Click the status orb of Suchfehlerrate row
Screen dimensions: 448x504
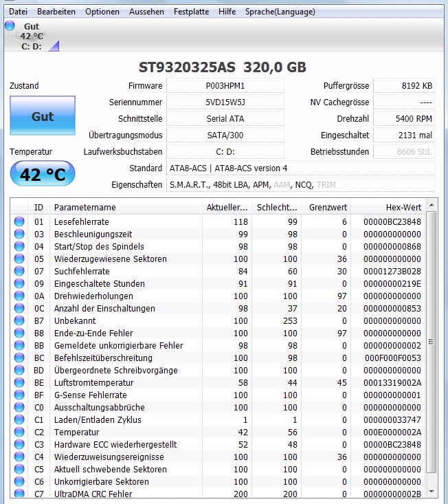[x=19, y=271]
